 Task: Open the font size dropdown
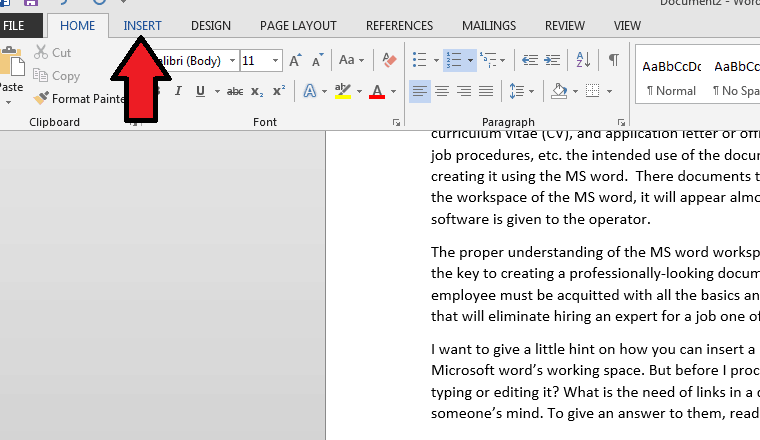click(275, 61)
